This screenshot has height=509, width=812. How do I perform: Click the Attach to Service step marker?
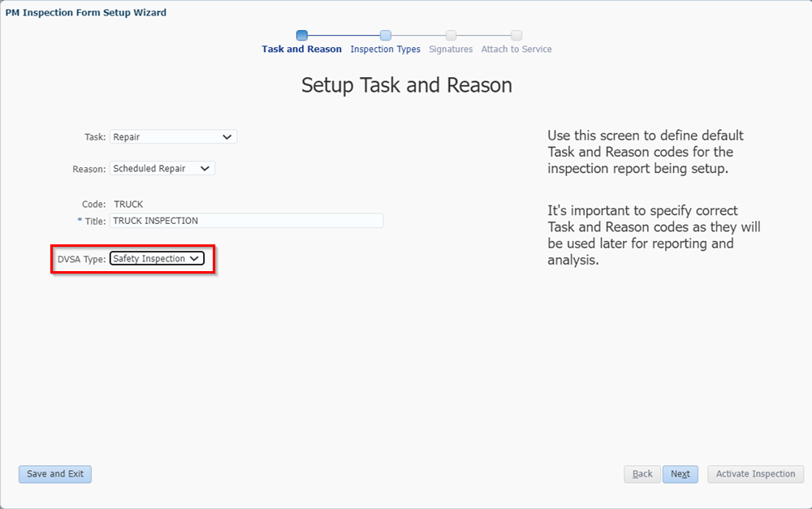click(x=516, y=35)
